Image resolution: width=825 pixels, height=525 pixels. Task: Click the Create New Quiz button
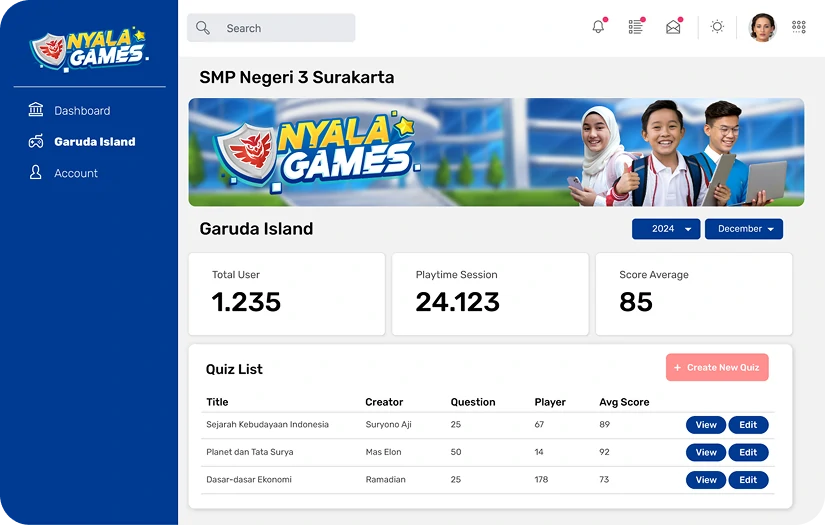(717, 367)
